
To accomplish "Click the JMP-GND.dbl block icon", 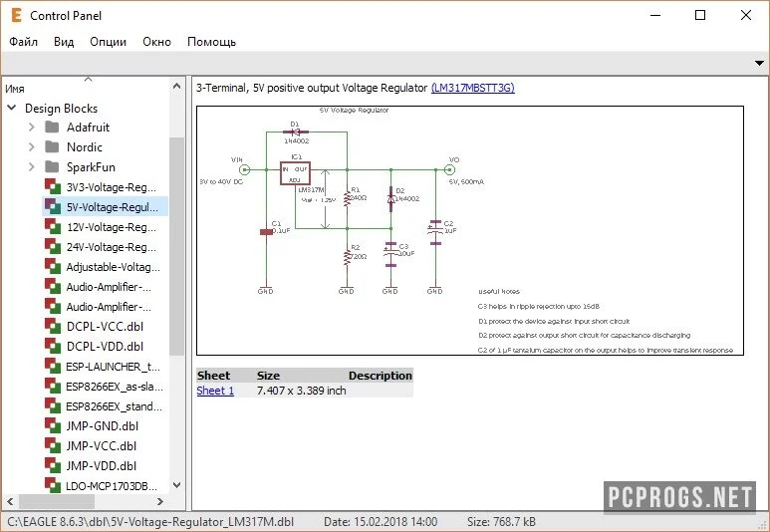I will point(53,425).
